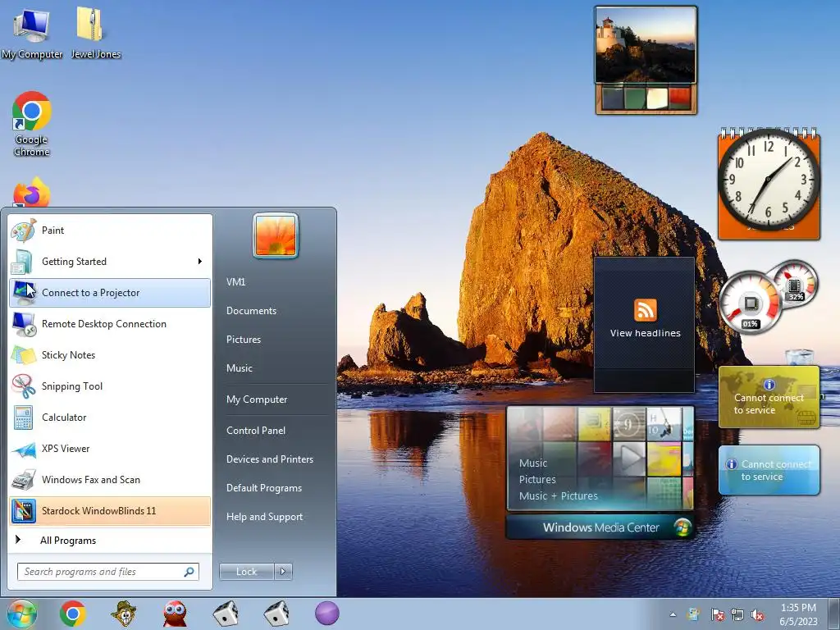Screen dimensions: 840x630
Task: Open the Jewel Jones zipped folder
Action: [95, 33]
